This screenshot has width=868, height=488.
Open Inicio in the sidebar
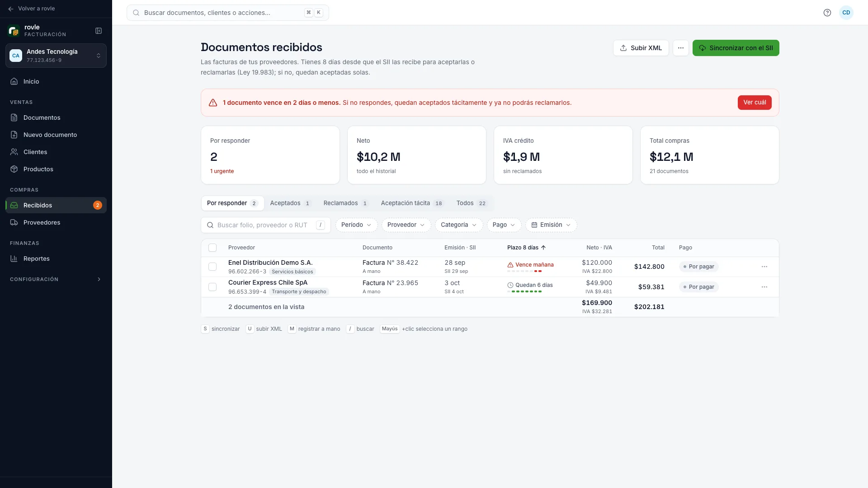pos(56,81)
